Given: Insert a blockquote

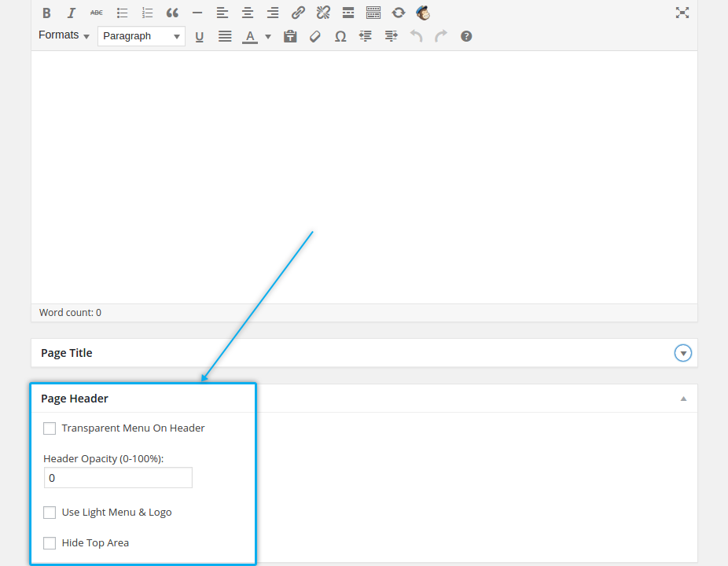Looking at the screenshot, I should click(172, 13).
